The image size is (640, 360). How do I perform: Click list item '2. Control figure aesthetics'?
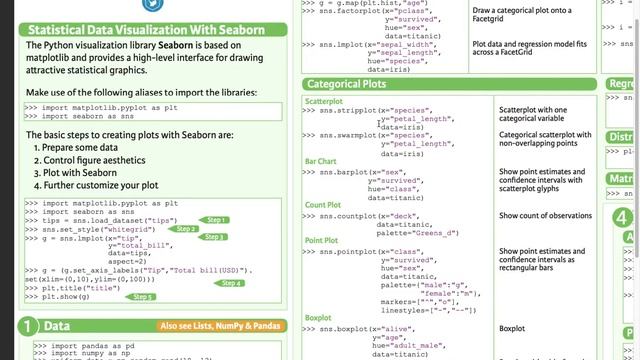[89, 160]
